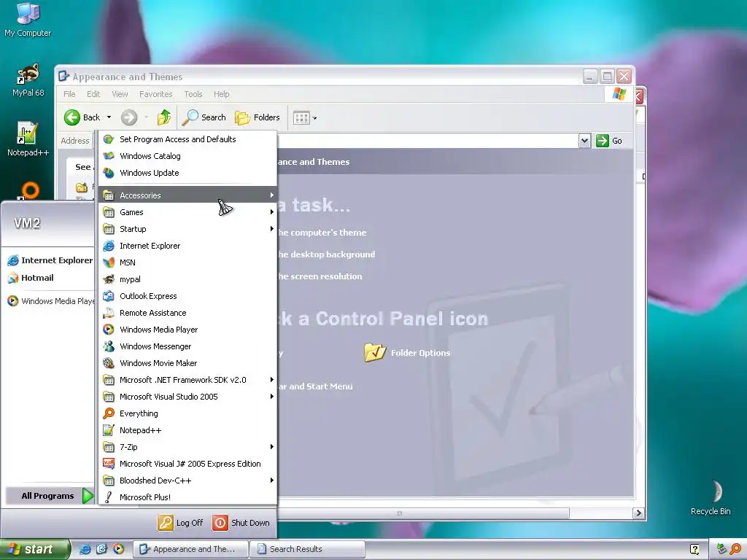Open Set Program Access and Defaults

pos(187,139)
